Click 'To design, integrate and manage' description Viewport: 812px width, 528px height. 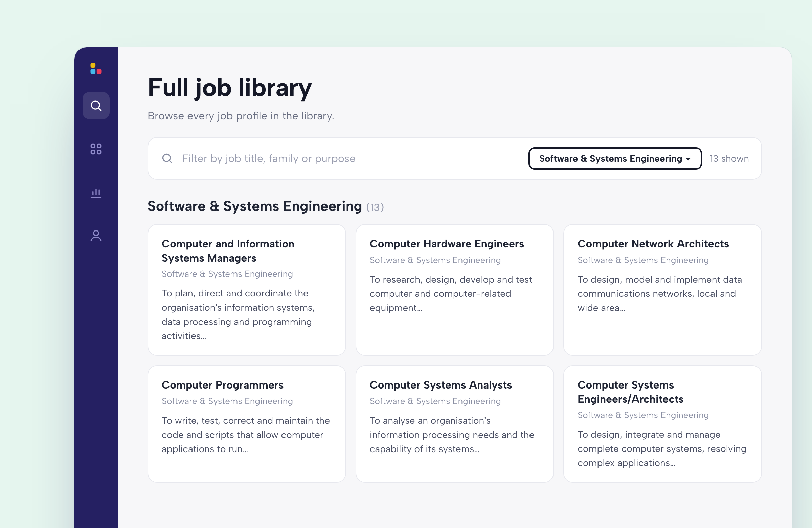click(662, 448)
